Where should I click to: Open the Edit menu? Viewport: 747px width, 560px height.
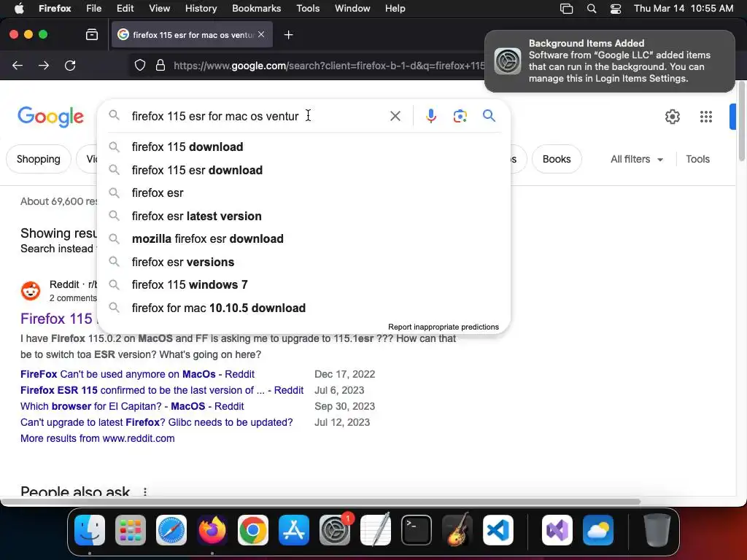click(x=125, y=8)
